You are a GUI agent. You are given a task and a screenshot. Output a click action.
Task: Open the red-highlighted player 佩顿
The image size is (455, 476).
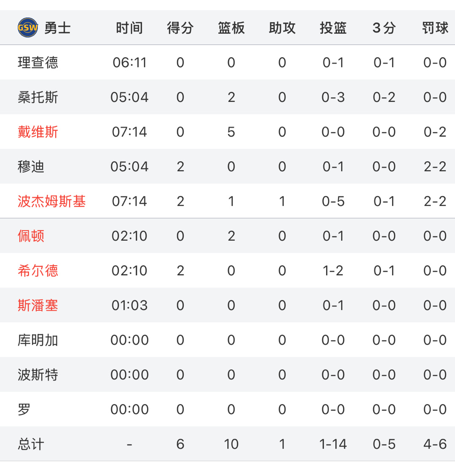coord(31,236)
